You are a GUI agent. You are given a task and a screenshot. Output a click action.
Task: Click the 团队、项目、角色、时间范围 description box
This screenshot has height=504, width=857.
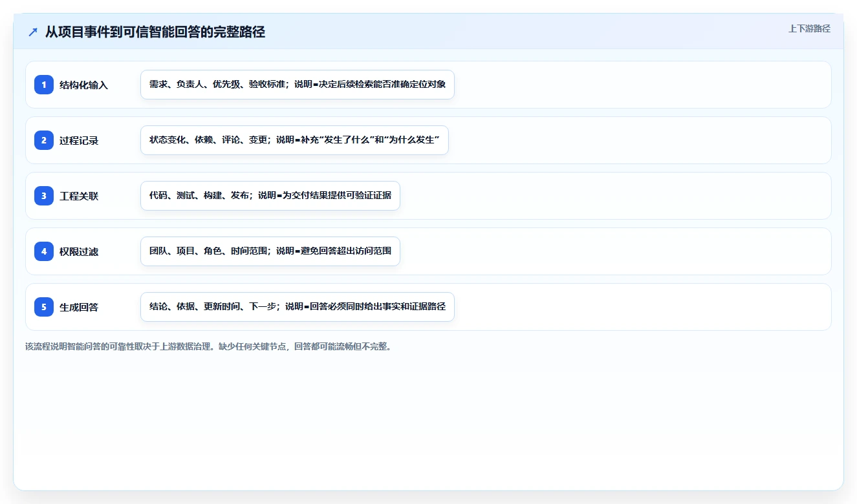(270, 251)
